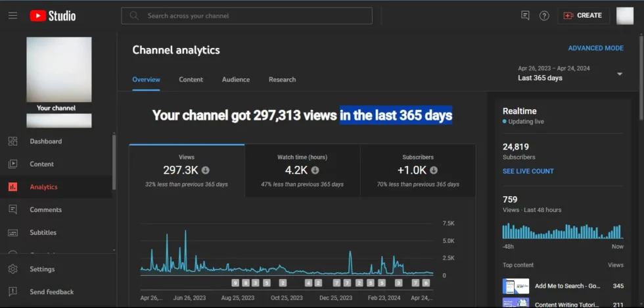Viewport: 644px width, 308px height.
Task: Switch to the Research tab
Action: [x=282, y=80]
